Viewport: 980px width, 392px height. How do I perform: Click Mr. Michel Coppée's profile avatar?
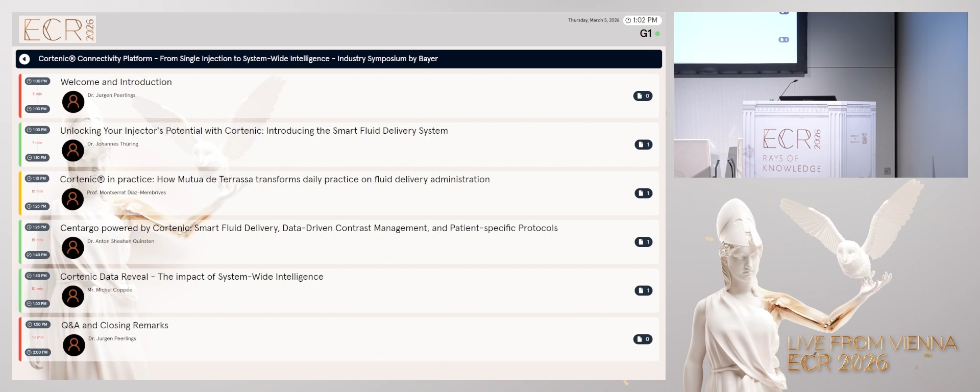[73, 297]
